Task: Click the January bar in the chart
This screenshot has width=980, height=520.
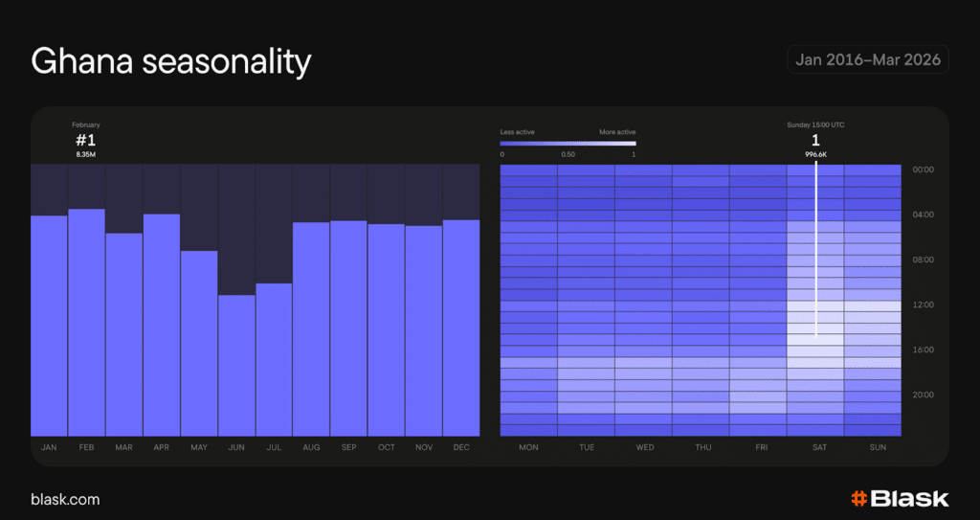Action: click(49, 326)
